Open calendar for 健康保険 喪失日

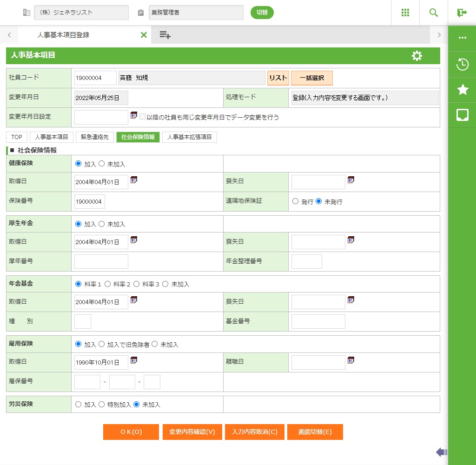[x=351, y=180]
